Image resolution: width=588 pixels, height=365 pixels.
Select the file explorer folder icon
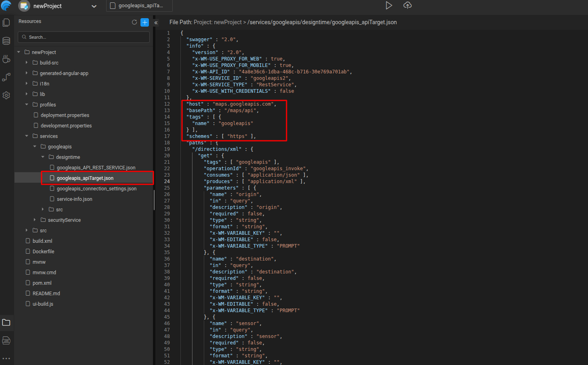(6, 322)
